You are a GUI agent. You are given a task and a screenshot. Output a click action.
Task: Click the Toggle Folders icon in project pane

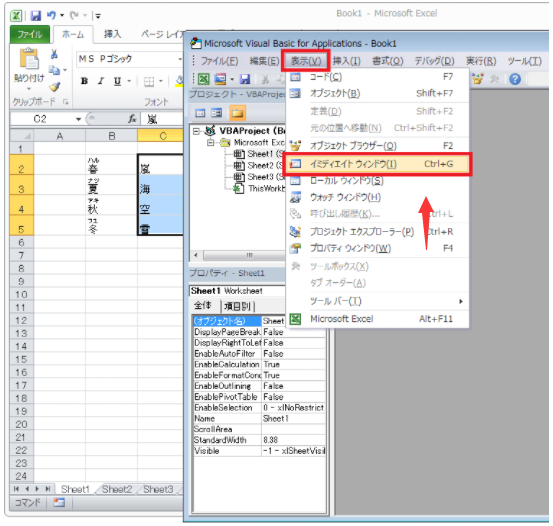coord(237,113)
